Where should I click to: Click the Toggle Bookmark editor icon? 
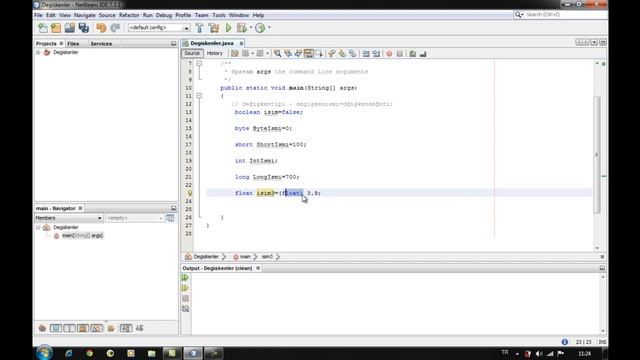(352, 53)
